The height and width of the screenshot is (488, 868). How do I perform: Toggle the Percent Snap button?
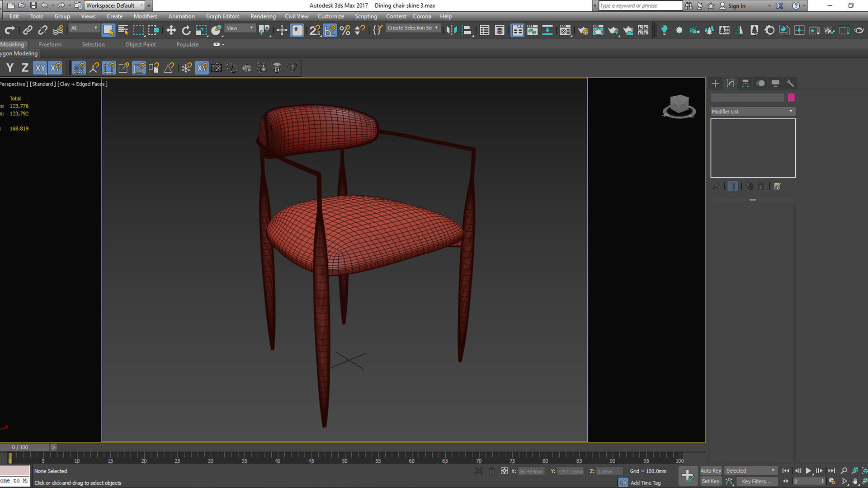click(x=345, y=30)
